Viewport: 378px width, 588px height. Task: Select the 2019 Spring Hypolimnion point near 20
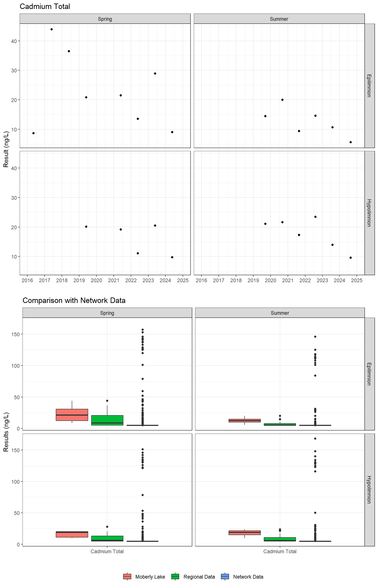tap(86, 226)
